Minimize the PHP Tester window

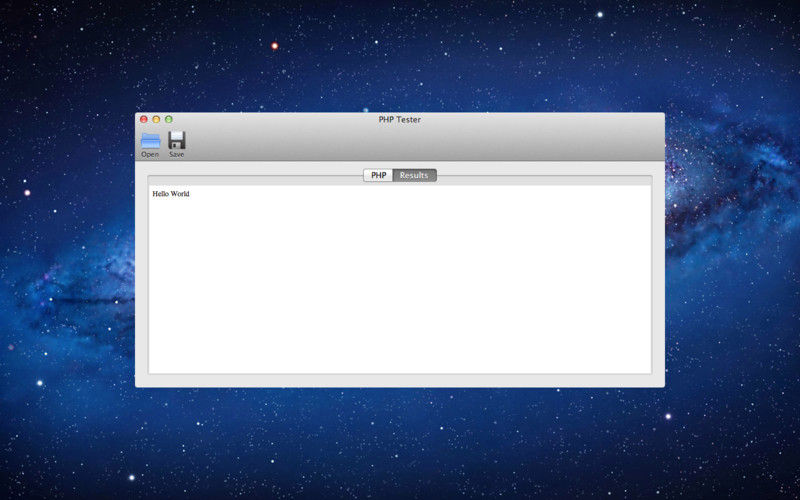pyautogui.click(x=156, y=119)
